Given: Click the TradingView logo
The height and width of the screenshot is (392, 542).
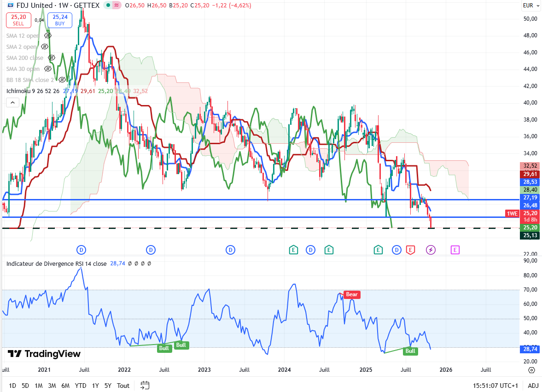Looking at the screenshot, I should pos(44,354).
